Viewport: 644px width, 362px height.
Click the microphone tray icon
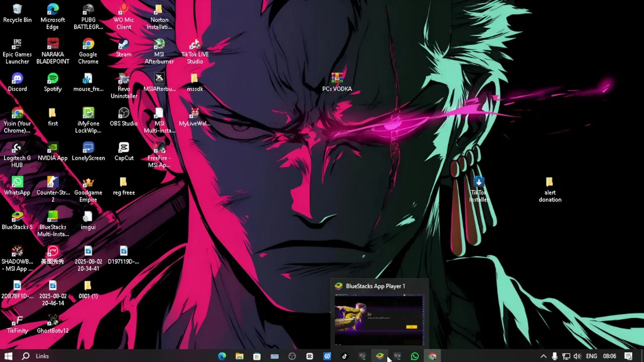tap(554, 356)
